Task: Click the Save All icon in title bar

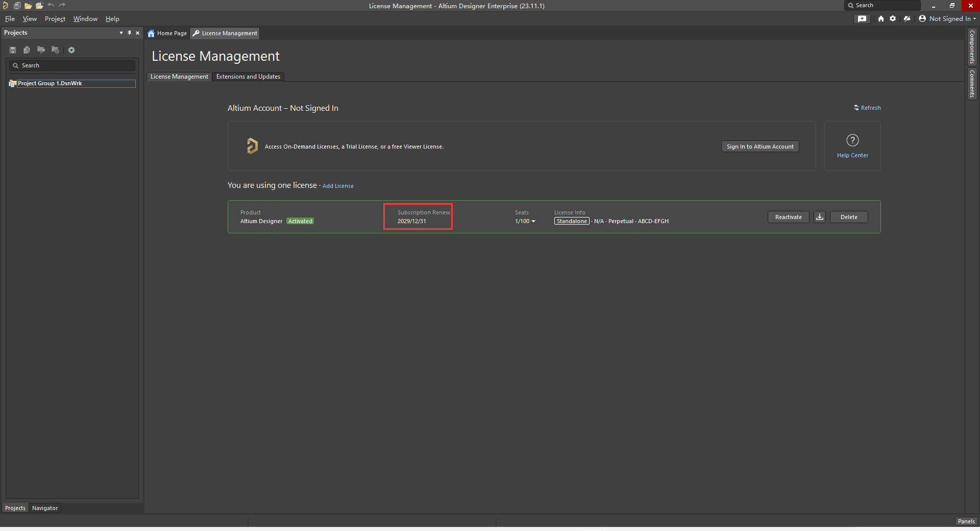Action: click(17, 6)
